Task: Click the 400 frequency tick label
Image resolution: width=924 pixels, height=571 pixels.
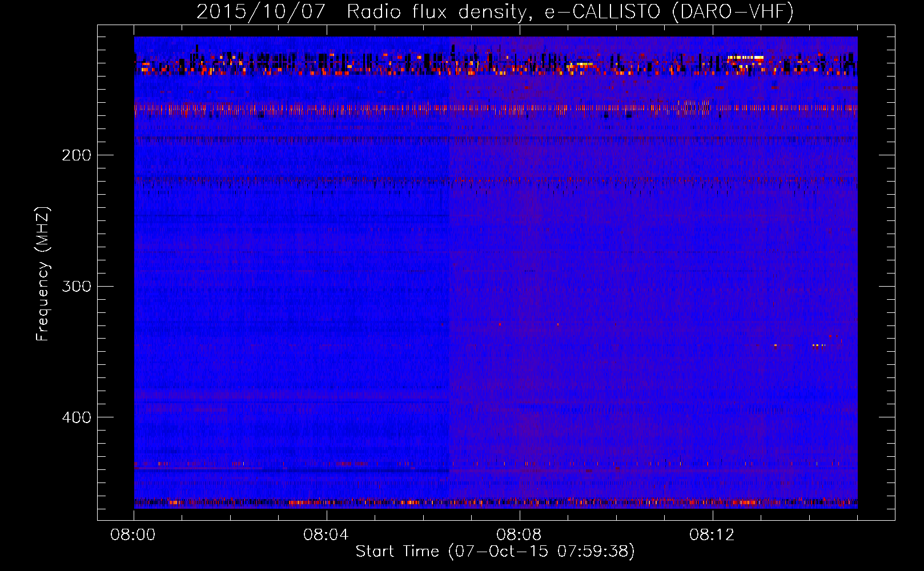Action: [77, 417]
